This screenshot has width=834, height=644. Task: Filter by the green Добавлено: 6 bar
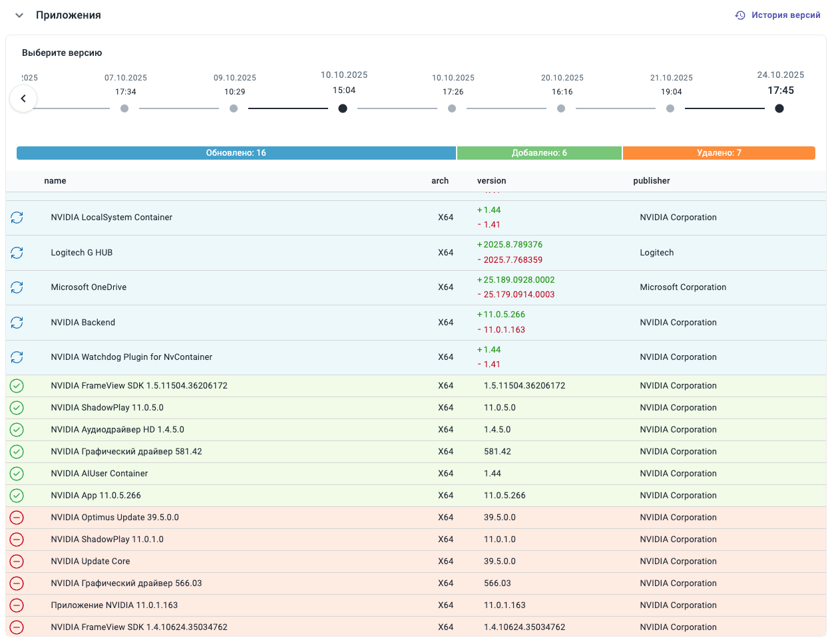pos(539,153)
